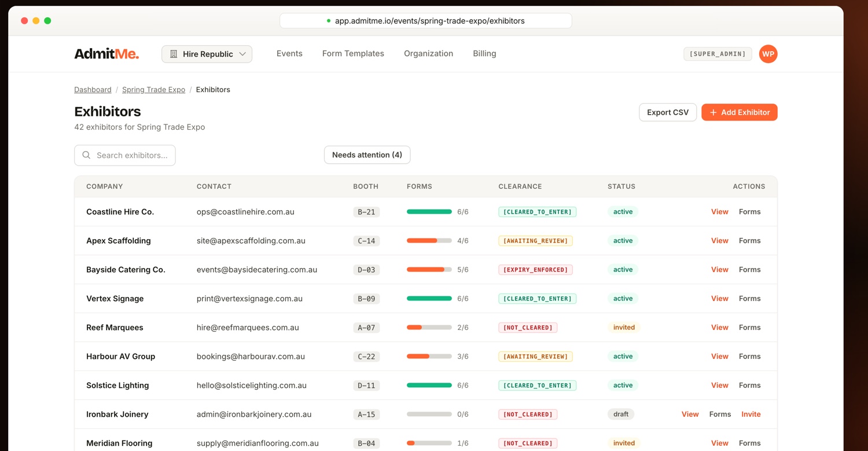
Task: Open Forms for Harbour AV Group
Action: 749,357
